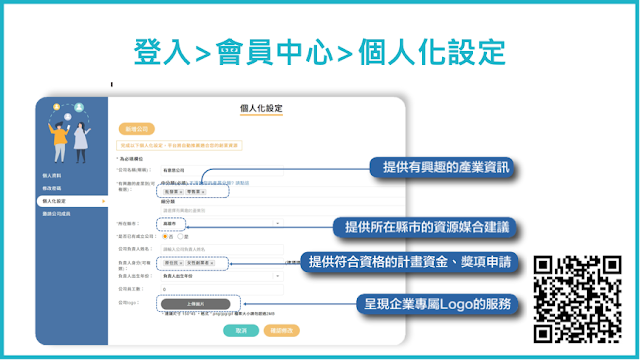Click the 新增公司 button
The width and height of the screenshot is (640, 360).
click(x=137, y=129)
